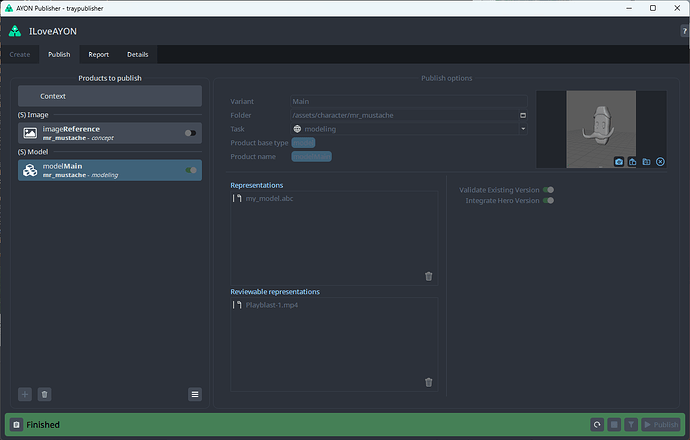Select the my_model.abc representation file
Image resolution: width=690 pixels, height=440 pixels.
coord(269,198)
